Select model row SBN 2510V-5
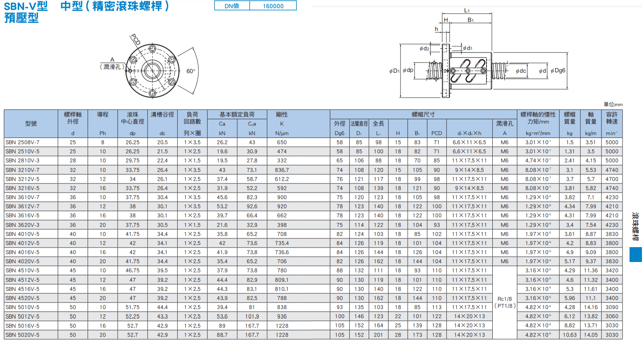 313,151
